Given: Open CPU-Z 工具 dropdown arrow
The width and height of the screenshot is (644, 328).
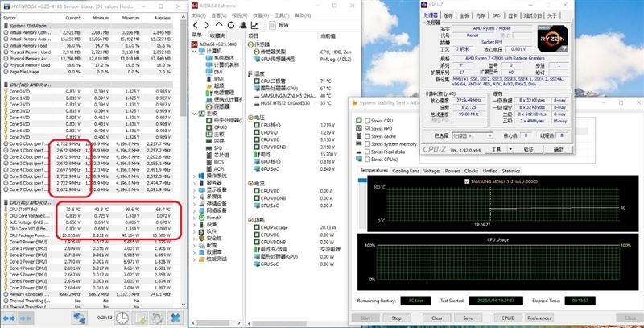Looking at the screenshot, I should click(510, 150).
